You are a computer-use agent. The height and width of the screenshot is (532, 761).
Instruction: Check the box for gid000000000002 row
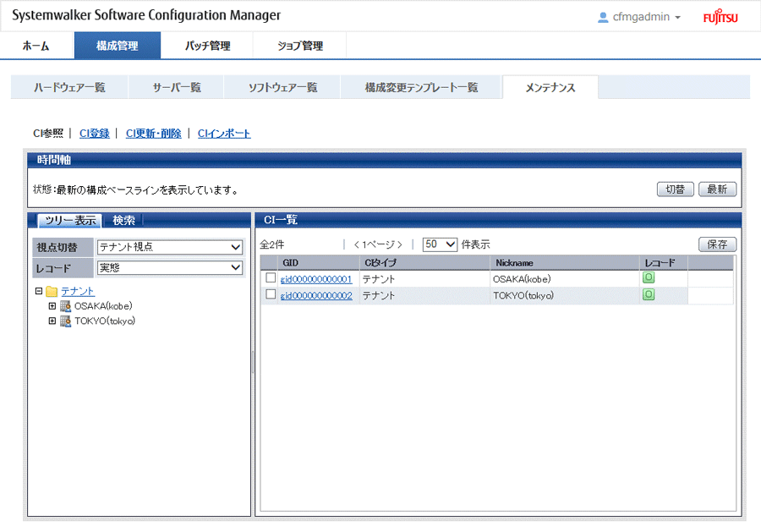[271, 294]
